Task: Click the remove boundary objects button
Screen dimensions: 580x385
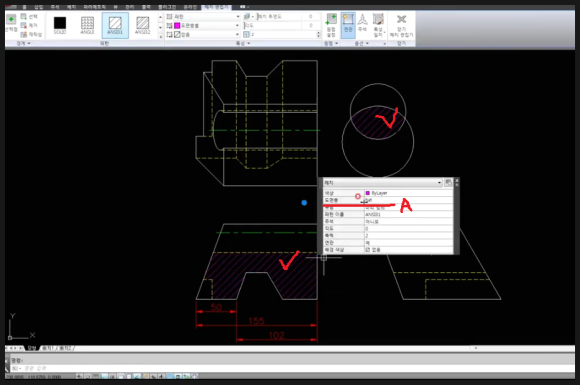Action: [x=29, y=26]
